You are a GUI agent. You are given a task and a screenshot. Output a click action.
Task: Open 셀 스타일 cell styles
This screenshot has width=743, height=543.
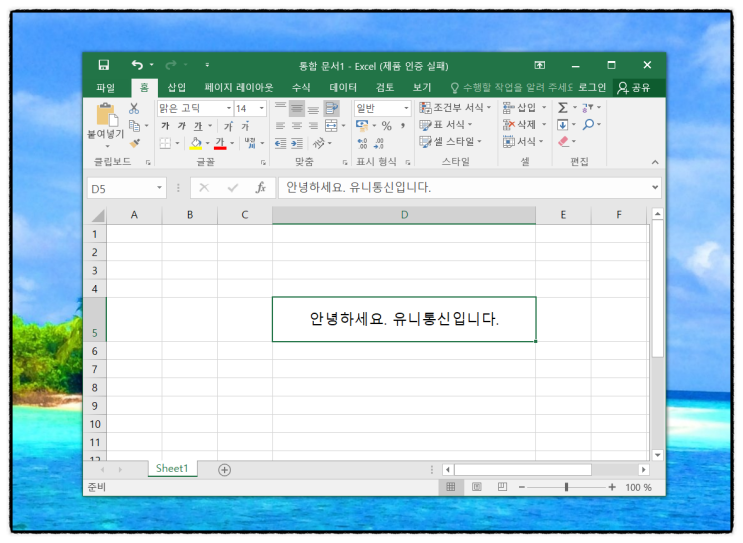[450, 141]
